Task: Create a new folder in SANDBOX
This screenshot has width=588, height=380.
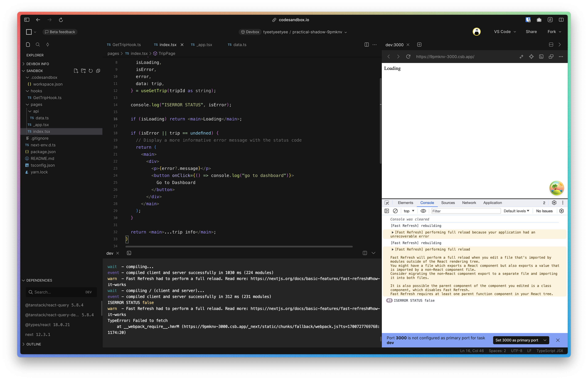Action: 83,71
